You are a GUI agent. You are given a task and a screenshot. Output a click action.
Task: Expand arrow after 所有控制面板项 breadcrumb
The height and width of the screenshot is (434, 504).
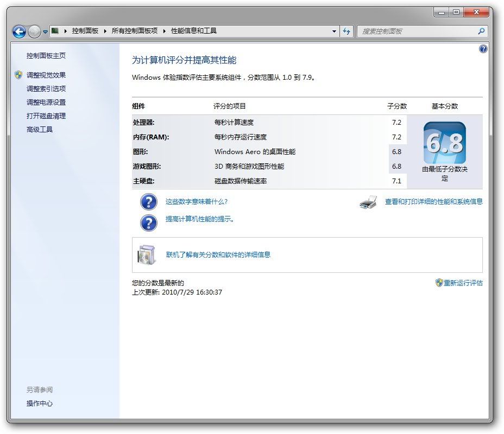coord(165,31)
